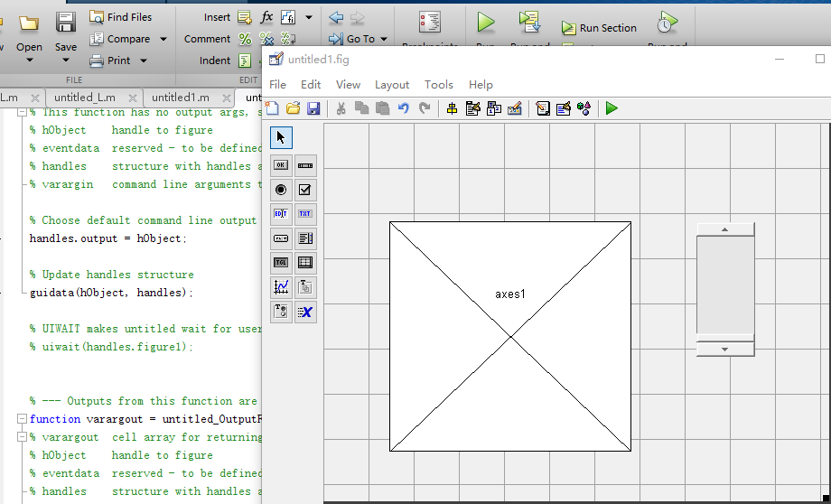Click Find Files in MATLAB editor
The height and width of the screenshot is (504, 831).
coord(120,17)
